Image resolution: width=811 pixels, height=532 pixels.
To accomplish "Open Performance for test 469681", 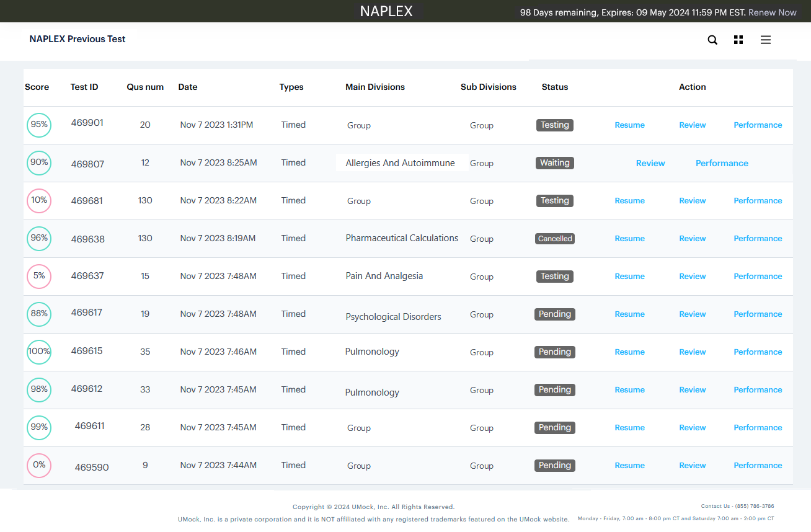I will tap(758, 201).
